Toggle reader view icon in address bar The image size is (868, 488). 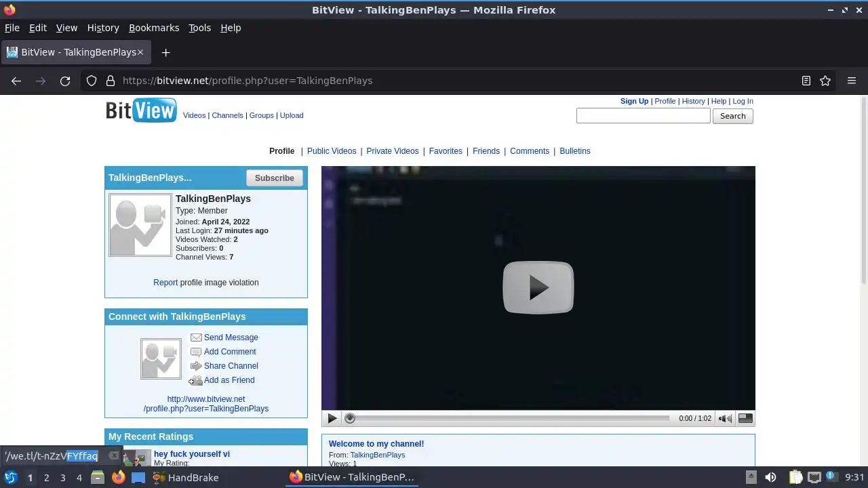click(806, 81)
